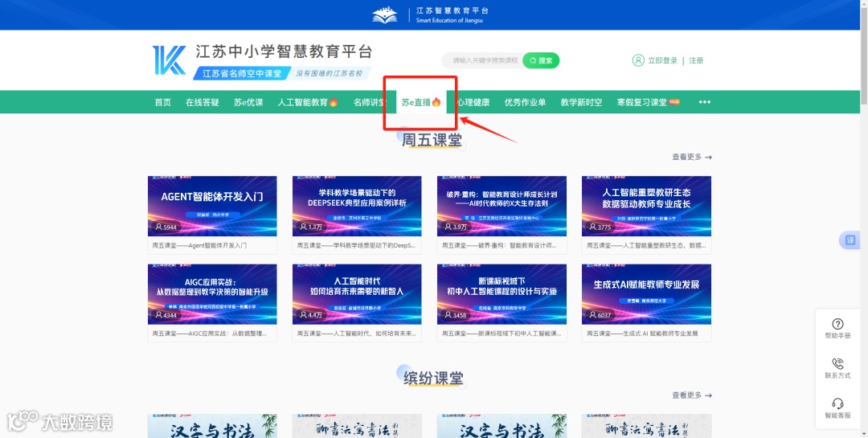This screenshot has height=438, width=868.
Task: Open the AGENT智能体开发入门 course thumbnail
Action: tap(212, 206)
